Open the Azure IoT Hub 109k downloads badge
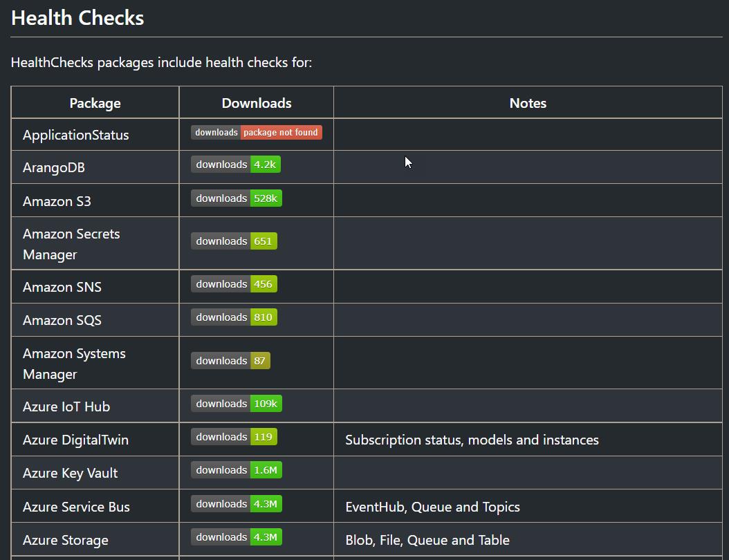 point(237,404)
